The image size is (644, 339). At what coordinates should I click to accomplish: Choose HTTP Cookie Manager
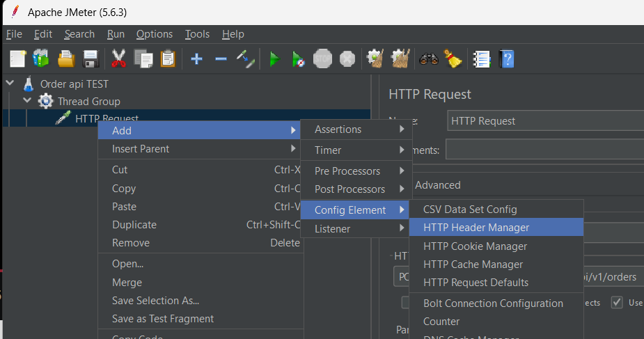496,246
